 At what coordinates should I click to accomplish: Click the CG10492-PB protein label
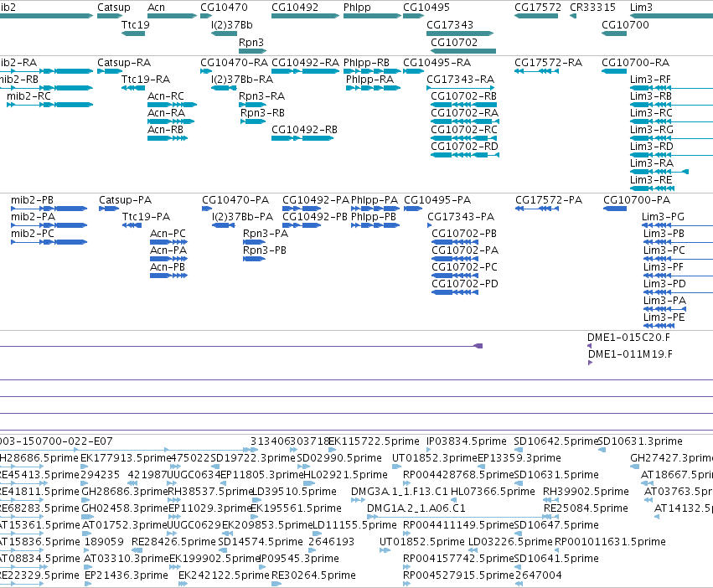[315, 216]
